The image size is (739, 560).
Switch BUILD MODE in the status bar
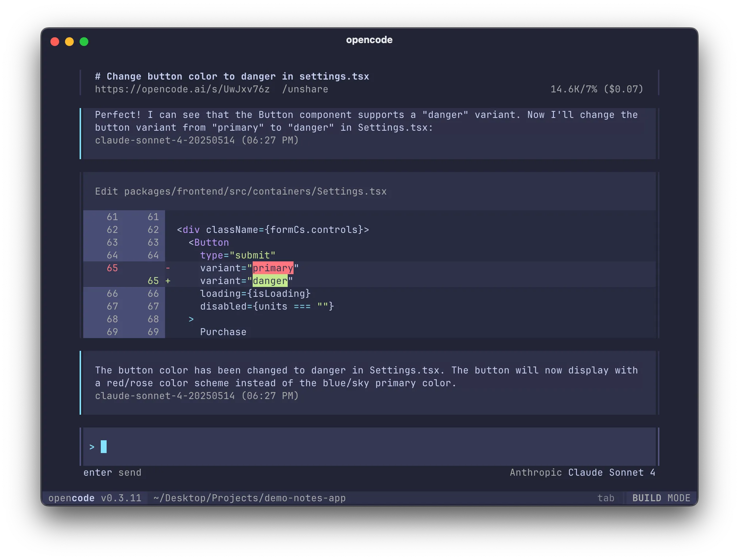click(x=661, y=498)
